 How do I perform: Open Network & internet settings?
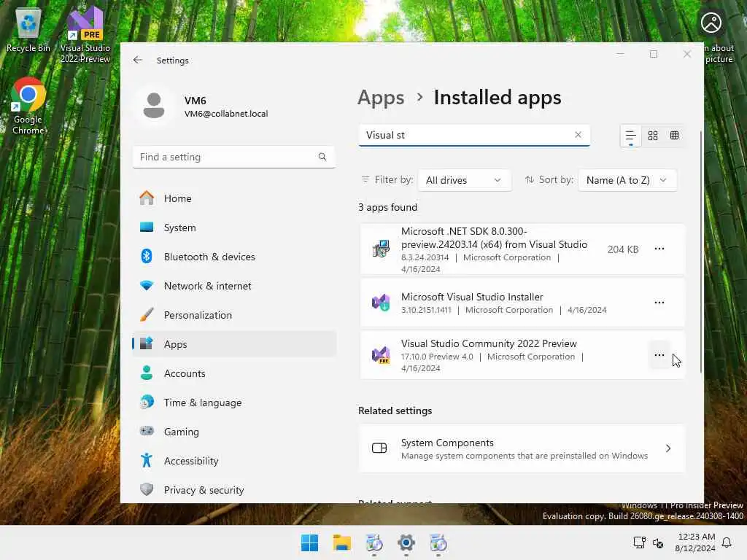tap(234, 286)
